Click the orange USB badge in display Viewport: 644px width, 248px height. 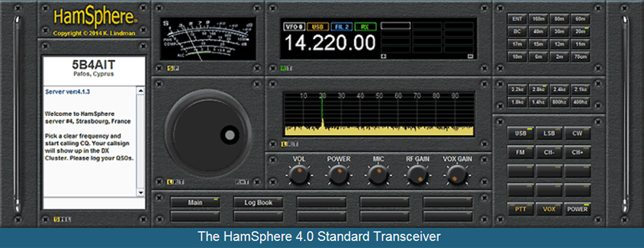(317, 27)
